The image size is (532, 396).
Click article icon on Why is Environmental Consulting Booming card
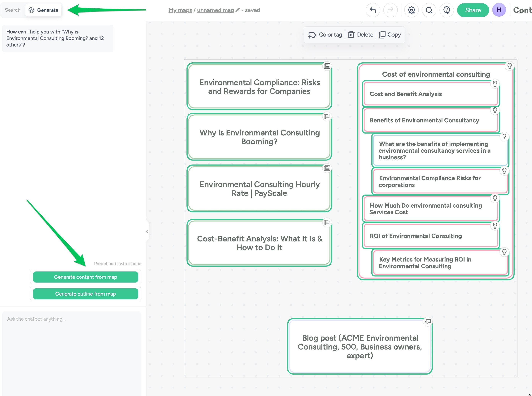coord(327,116)
